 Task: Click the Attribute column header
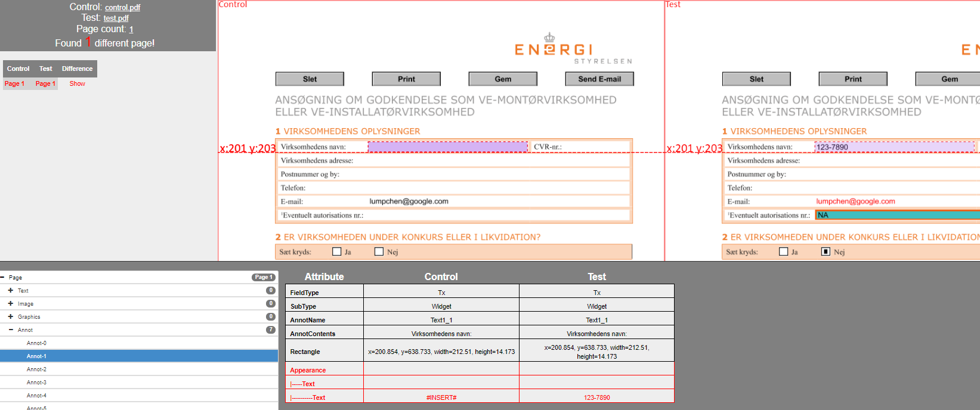coord(324,277)
